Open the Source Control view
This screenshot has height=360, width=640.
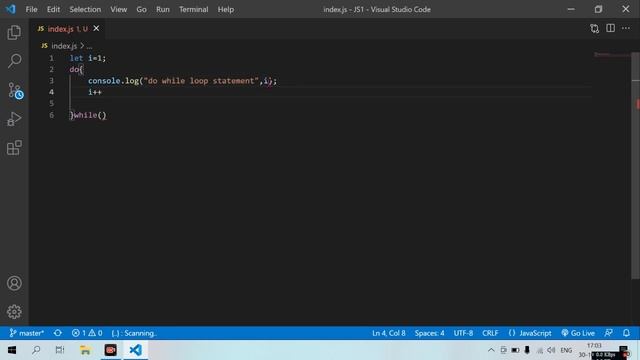click(15, 90)
